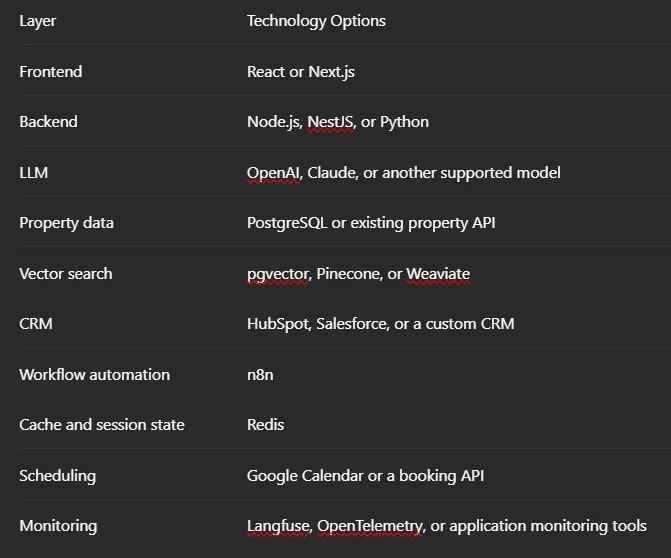Viewport: 671px width, 558px height.
Task: Click 'Langfuse, OpenTelemetry, or application monitoring tools'
Action: click(x=447, y=526)
